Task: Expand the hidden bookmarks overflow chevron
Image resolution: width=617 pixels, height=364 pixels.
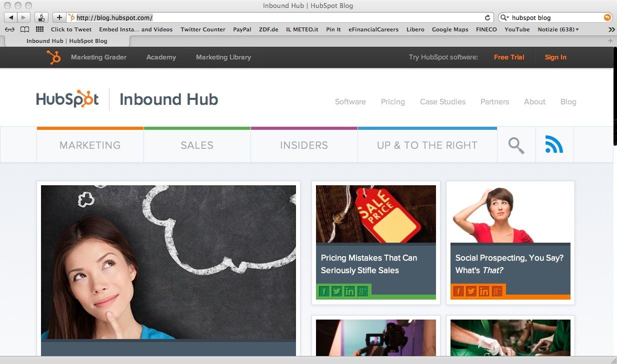Action: click(x=610, y=29)
